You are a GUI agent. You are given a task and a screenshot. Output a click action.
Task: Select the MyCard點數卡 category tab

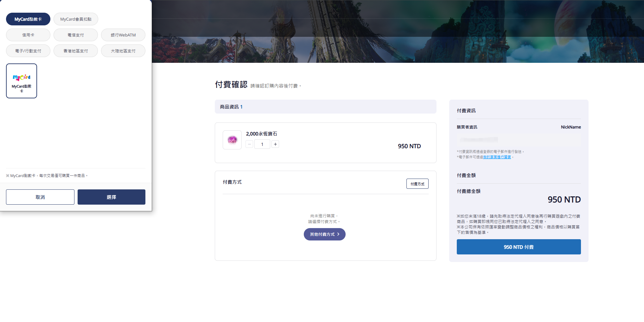tap(28, 19)
